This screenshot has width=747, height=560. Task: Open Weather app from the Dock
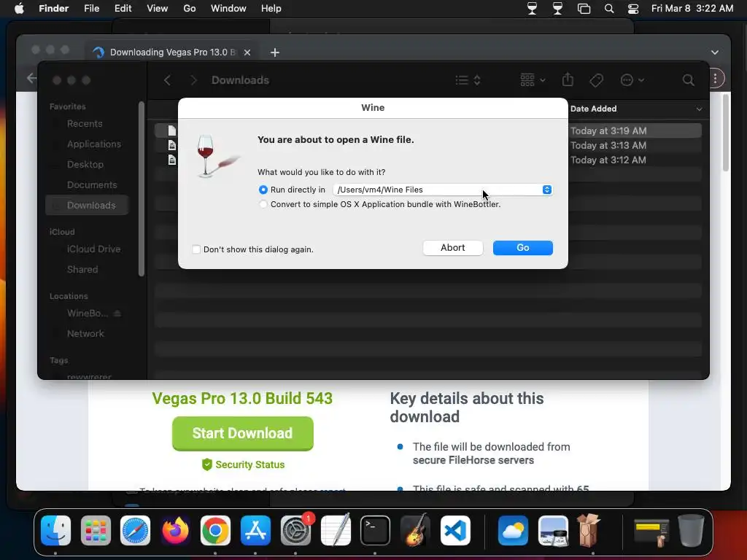[513, 531]
